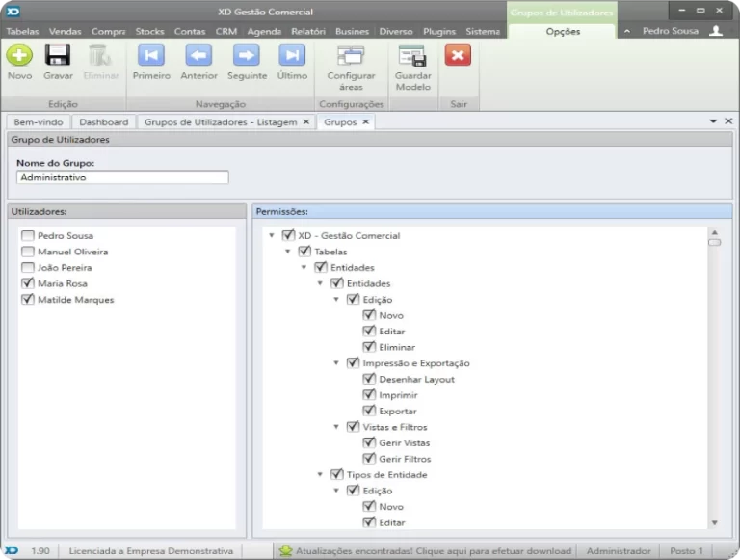Toggle the Eliminar permission checkbox
Image resolution: width=740 pixels, height=560 pixels.
point(369,347)
